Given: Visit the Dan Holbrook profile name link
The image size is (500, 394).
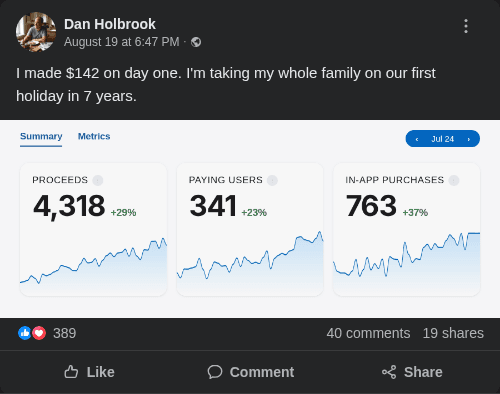Looking at the screenshot, I should click(x=110, y=24).
